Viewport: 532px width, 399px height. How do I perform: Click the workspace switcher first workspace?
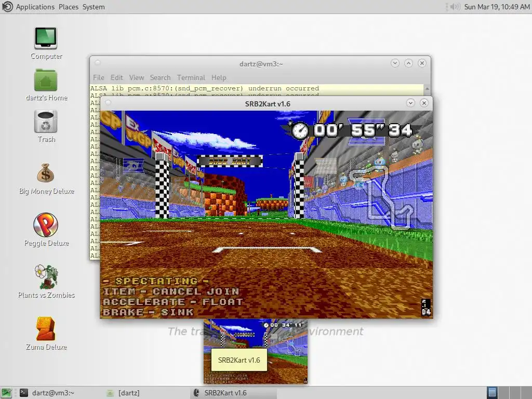[x=492, y=393]
